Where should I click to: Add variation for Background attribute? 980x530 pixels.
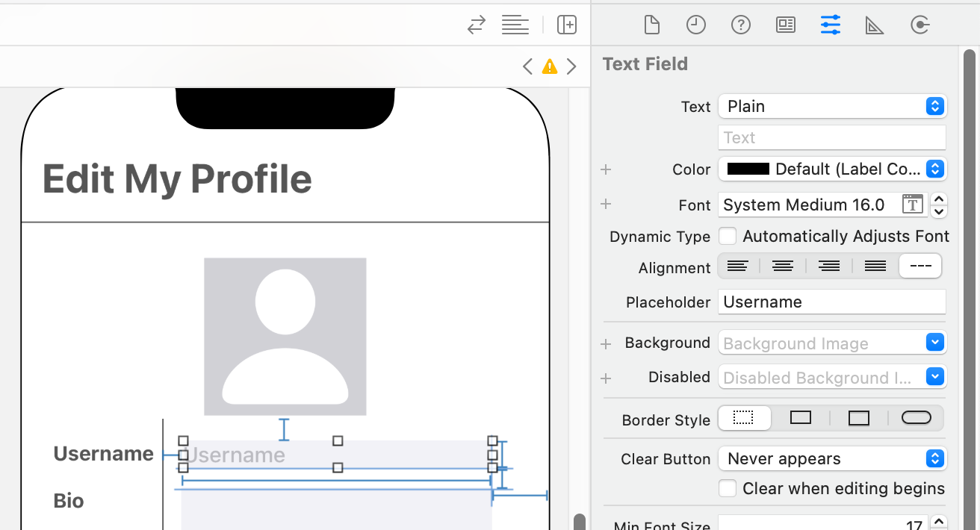tap(606, 344)
